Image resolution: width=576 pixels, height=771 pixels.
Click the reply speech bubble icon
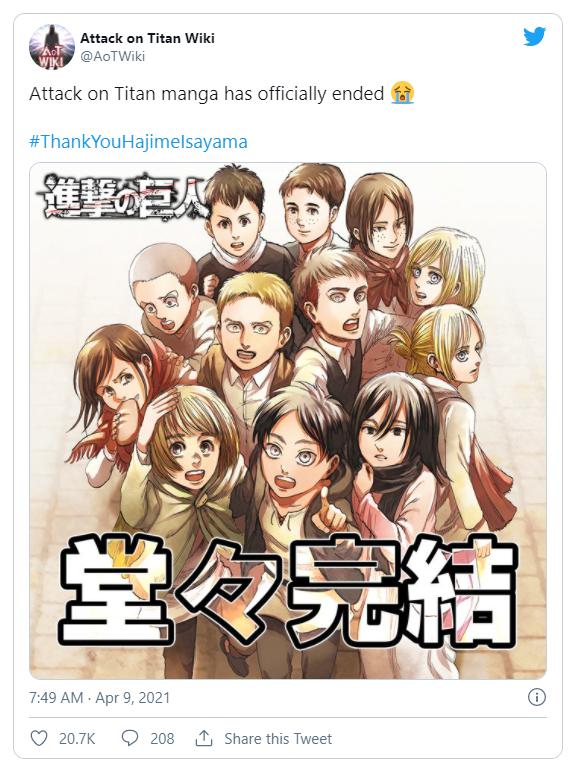[x=130, y=738]
